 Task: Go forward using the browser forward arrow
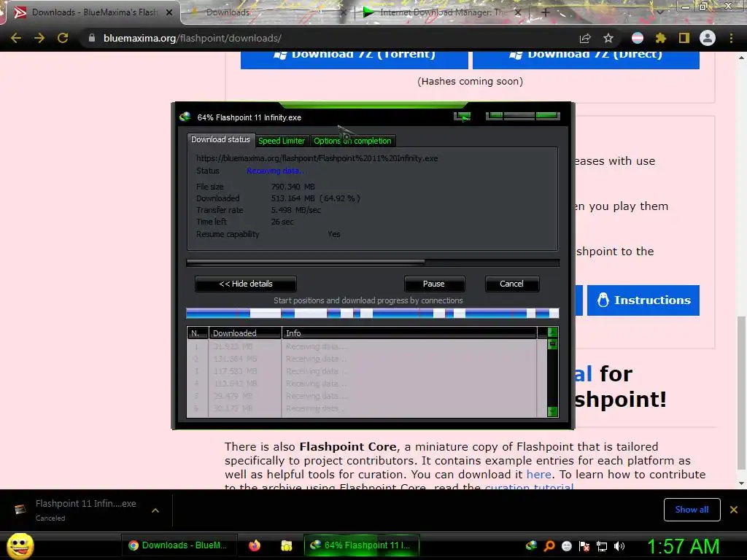[39, 38]
